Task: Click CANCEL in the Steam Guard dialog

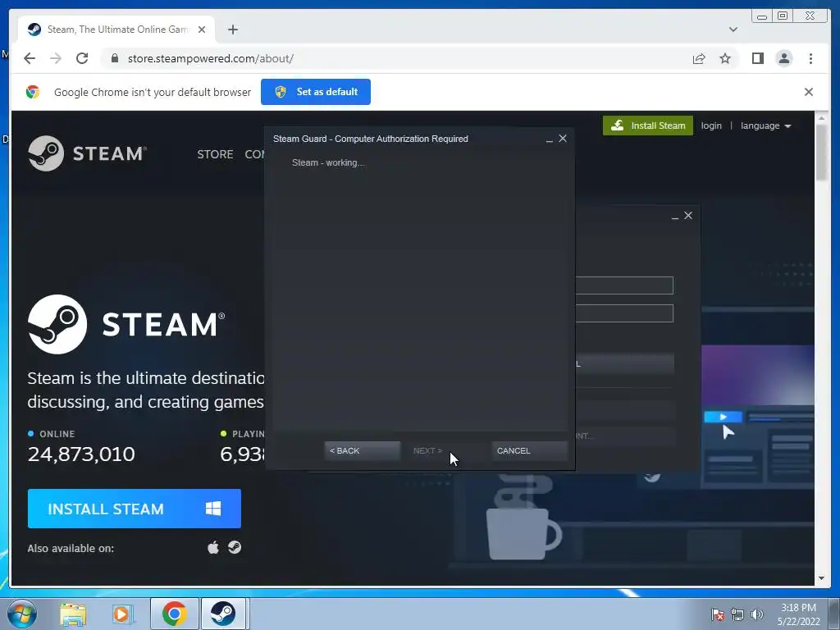Action: coord(529,450)
